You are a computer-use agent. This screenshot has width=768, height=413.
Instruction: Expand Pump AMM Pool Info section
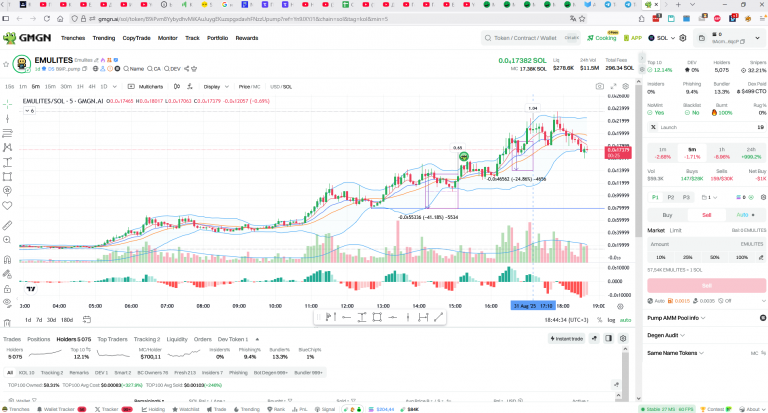point(676,318)
